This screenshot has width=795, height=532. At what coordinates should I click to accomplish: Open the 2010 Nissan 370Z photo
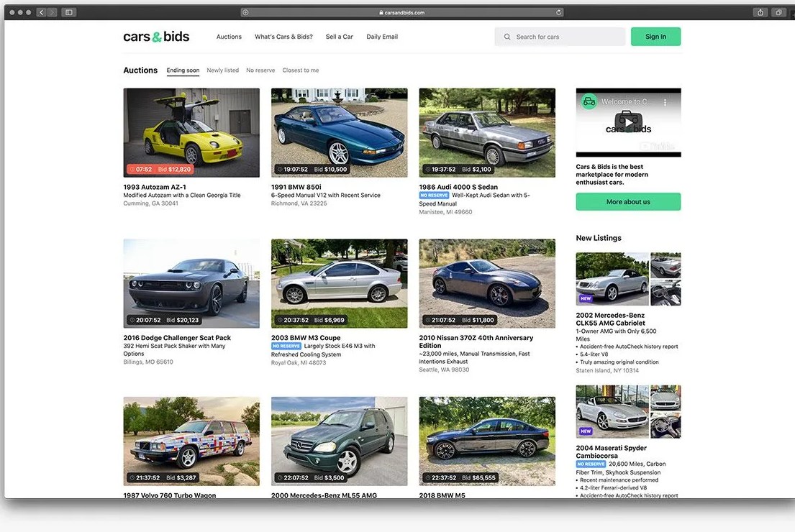click(x=487, y=283)
